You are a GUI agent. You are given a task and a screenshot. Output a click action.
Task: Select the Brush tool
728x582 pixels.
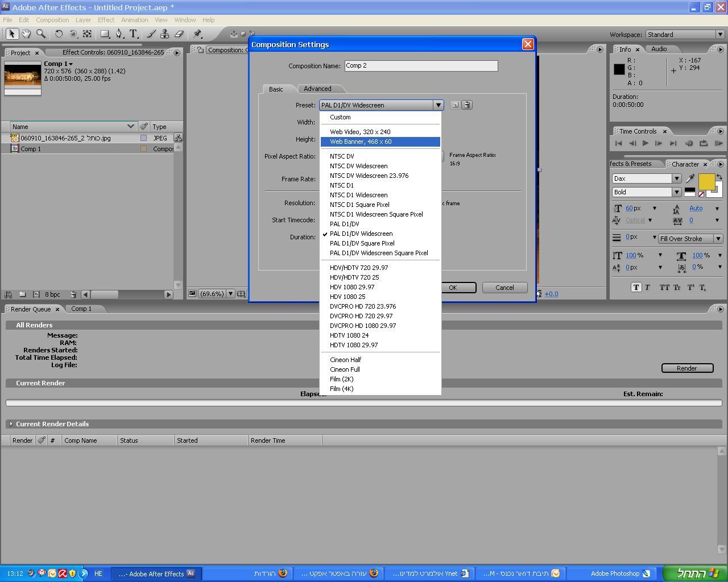(151, 34)
